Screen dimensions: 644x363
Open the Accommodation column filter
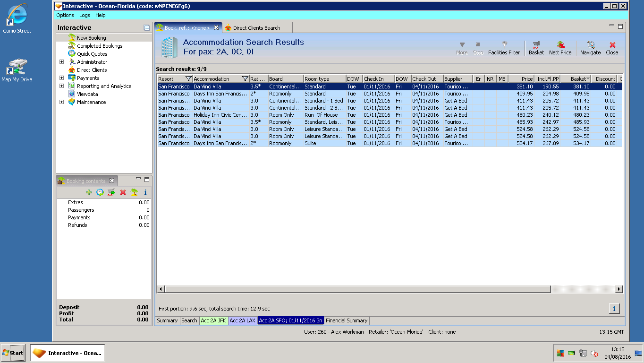(245, 79)
